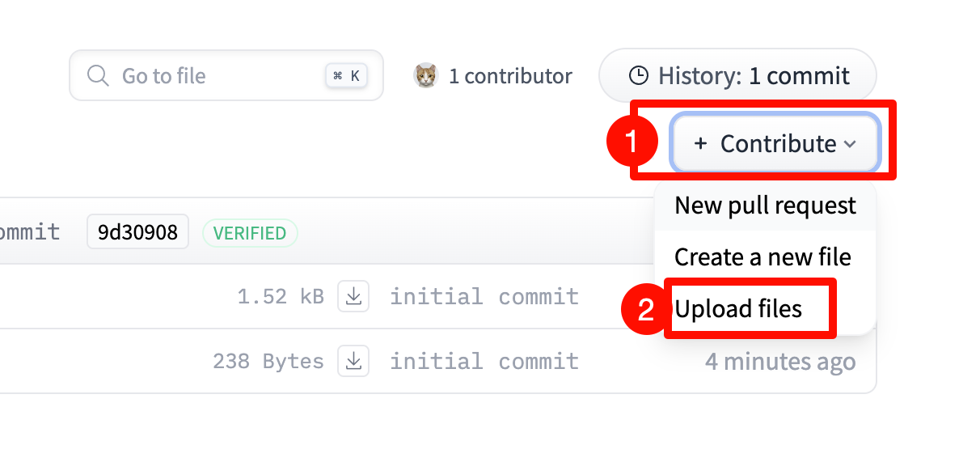Click the ⌘ K shortcut badge
Viewport: 980px width, 458px height.
(x=346, y=76)
